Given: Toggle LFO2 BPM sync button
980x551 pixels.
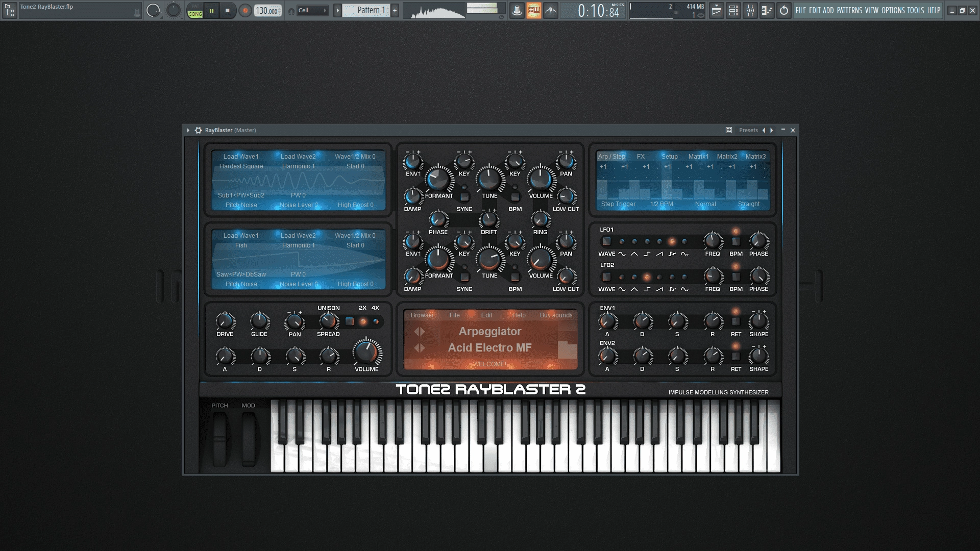Looking at the screenshot, I should tap(736, 277).
